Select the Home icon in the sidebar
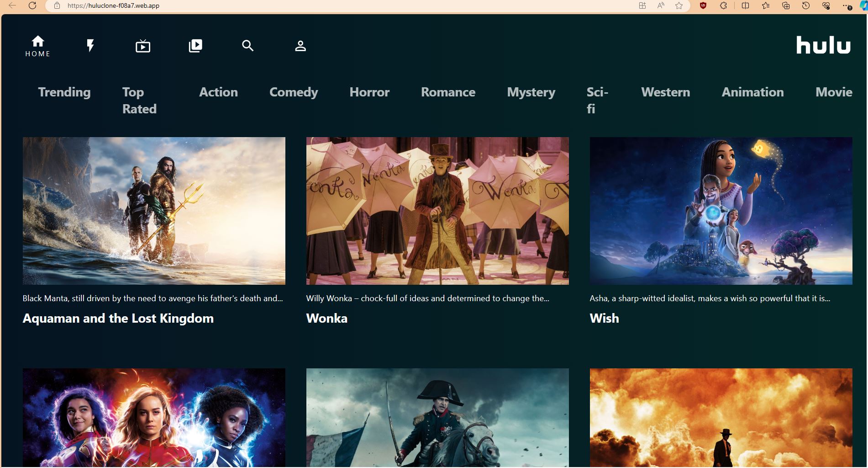This screenshot has width=868, height=468. pos(38,45)
